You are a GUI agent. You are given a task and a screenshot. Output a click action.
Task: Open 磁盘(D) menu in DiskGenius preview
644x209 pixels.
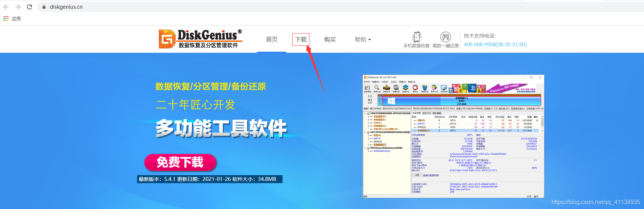(x=376, y=82)
